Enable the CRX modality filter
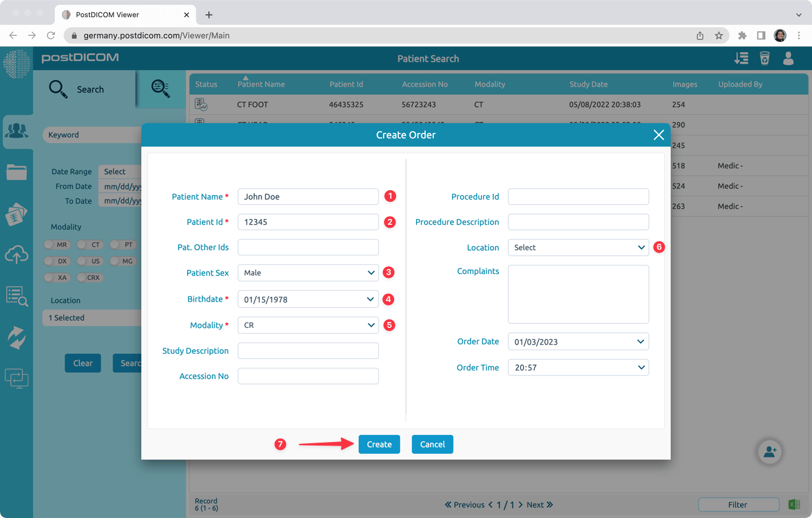Image resolution: width=812 pixels, height=518 pixels. [x=90, y=277]
